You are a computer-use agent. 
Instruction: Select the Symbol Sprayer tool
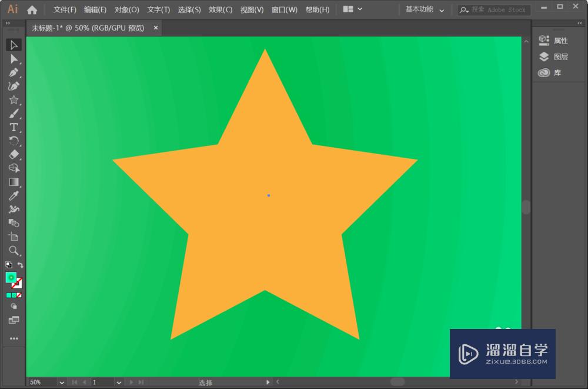click(x=14, y=209)
